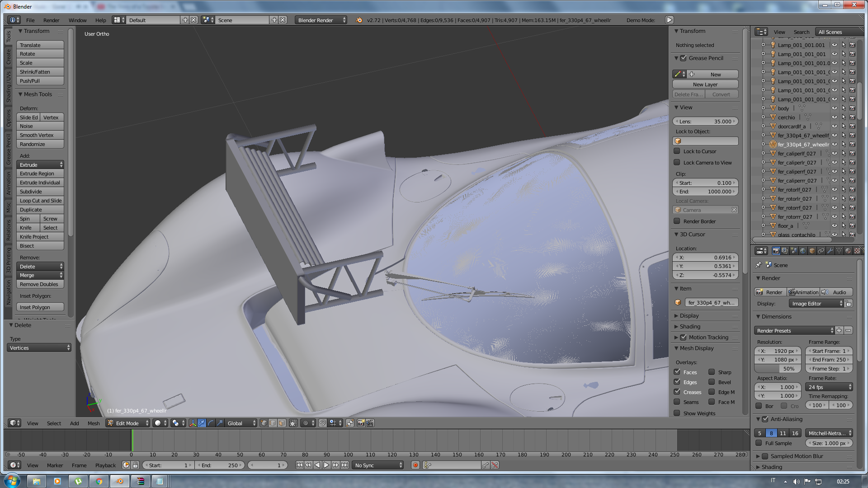Open the World properties tab icon
Viewport: 868px width, 488px height.
(x=803, y=251)
